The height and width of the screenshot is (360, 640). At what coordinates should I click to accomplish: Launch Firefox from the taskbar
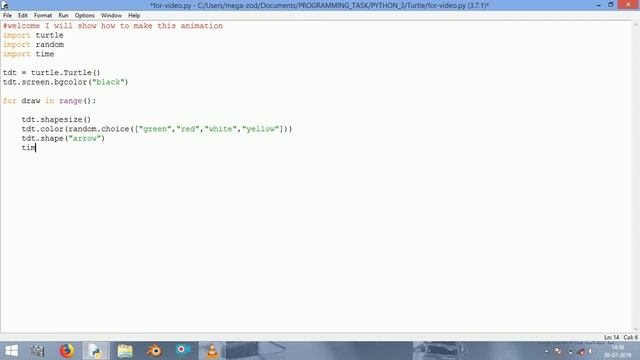coord(67,351)
